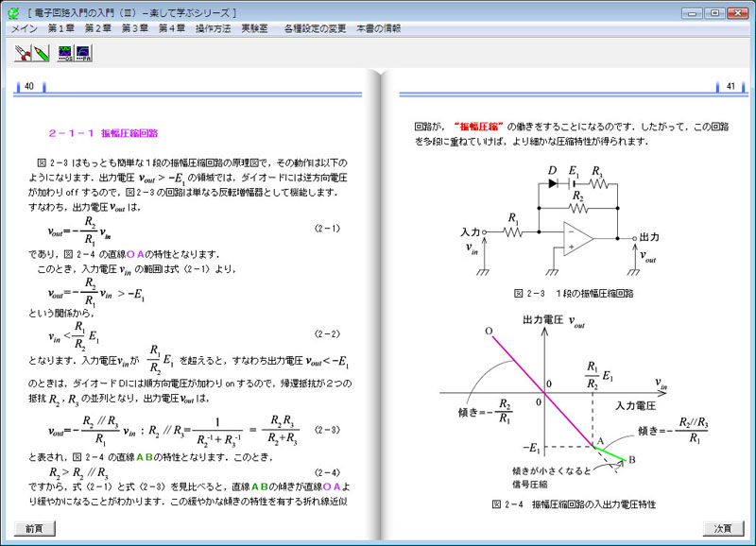Select the green pencil tool icon
This screenshot has width=756, height=546.
41,53
